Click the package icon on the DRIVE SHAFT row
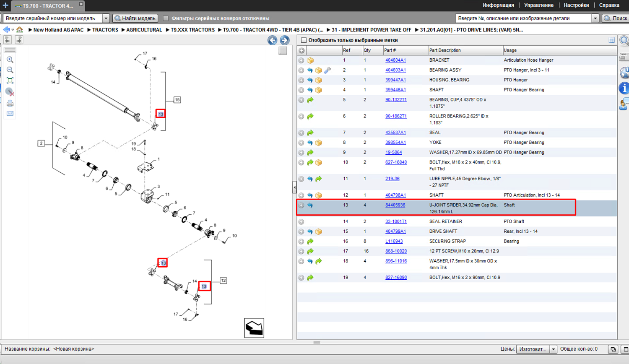Screen dimensions: 629x364 tap(319, 232)
